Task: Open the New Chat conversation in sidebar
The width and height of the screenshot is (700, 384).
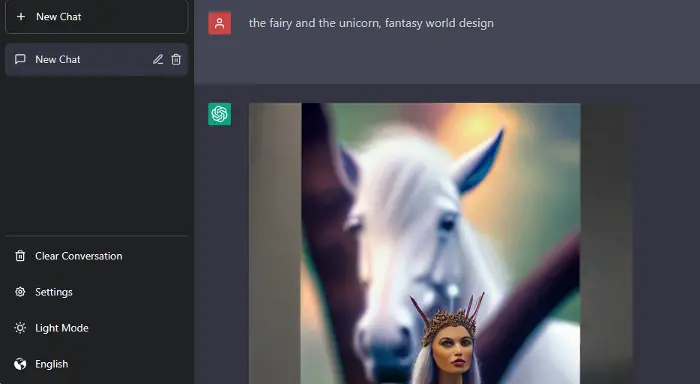Action: [x=96, y=59]
